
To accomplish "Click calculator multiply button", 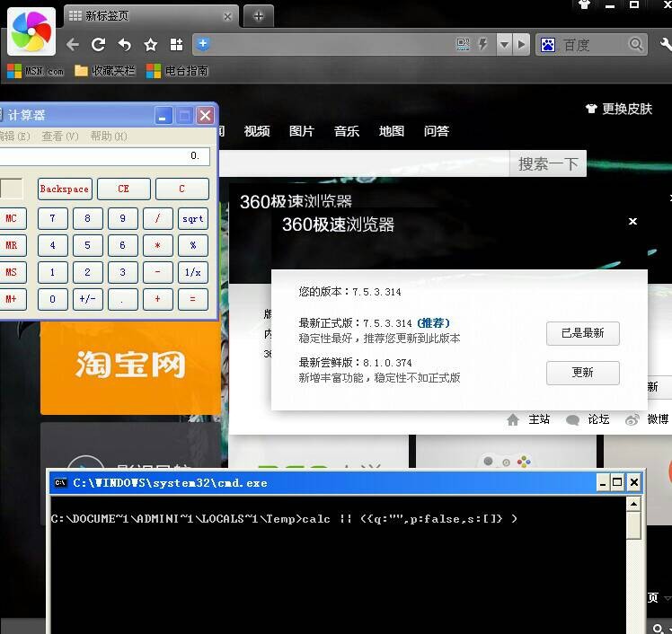I will [158, 245].
